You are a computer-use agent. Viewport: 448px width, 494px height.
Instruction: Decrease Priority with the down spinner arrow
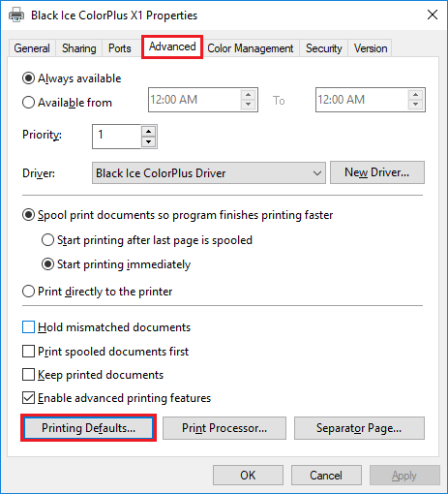[x=148, y=141]
